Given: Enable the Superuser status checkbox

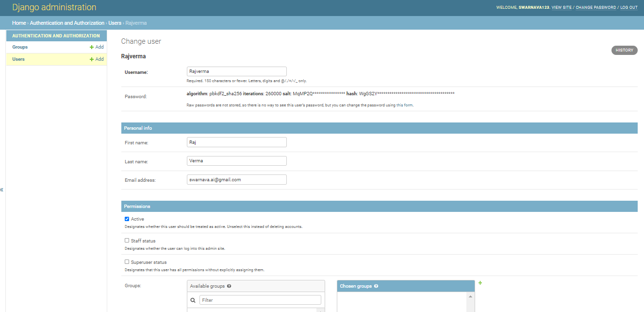Looking at the screenshot, I should pyautogui.click(x=127, y=262).
